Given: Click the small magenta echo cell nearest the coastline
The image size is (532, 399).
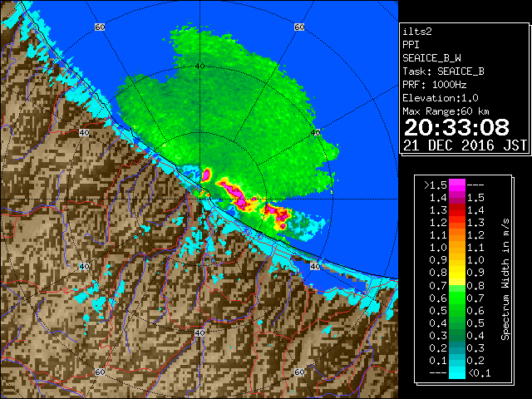Looking at the screenshot, I should point(206,175).
